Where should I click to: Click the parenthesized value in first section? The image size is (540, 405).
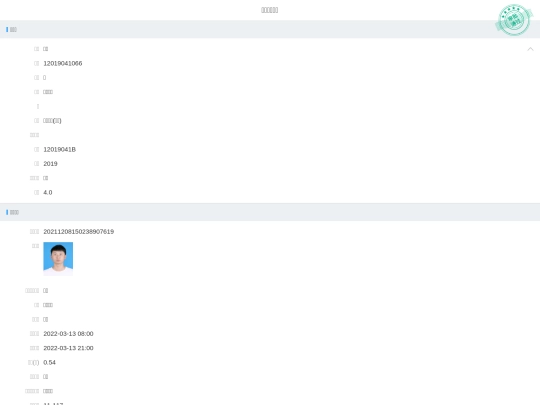pyautogui.click(x=52, y=121)
